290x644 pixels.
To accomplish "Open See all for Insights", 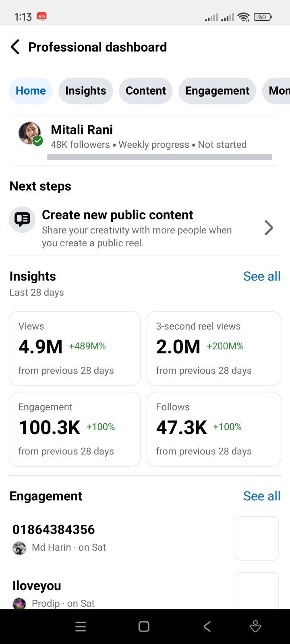I will 262,276.
